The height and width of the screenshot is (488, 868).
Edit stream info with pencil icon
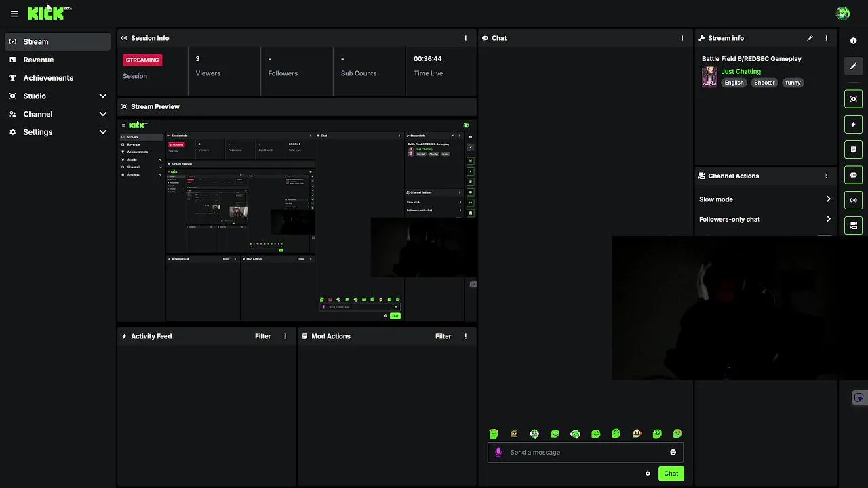pos(810,38)
